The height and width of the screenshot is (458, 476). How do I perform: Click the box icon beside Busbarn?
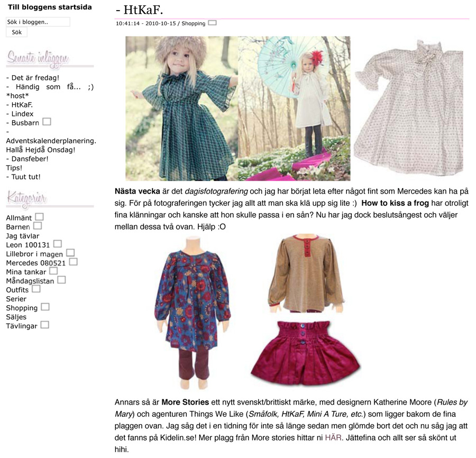[x=47, y=122]
